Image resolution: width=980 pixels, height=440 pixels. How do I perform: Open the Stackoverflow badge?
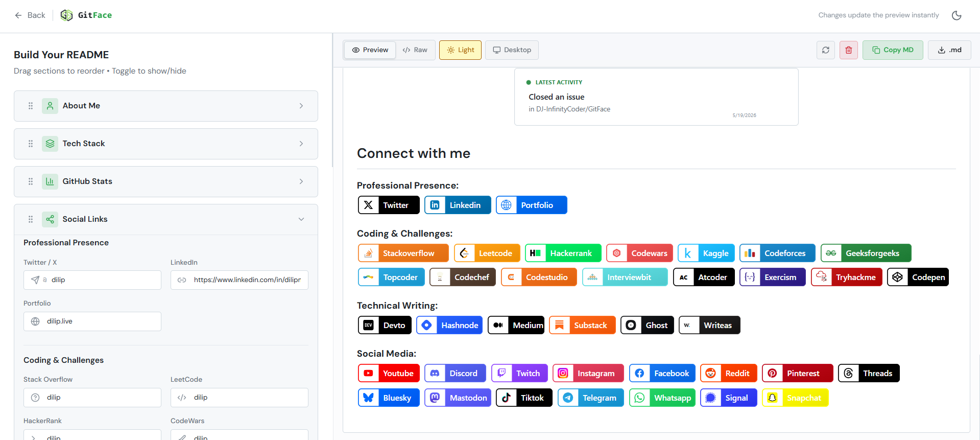click(403, 253)
